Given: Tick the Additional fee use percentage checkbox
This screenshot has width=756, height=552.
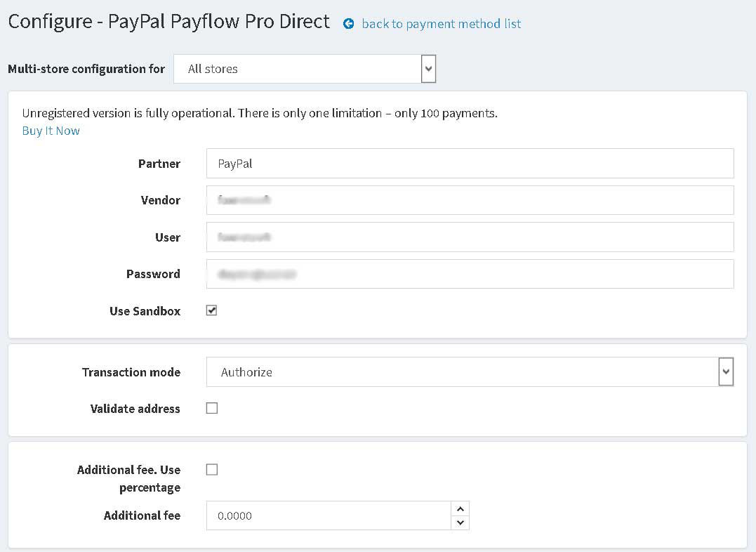Looking at the screenshot, I should coord(212,470).
